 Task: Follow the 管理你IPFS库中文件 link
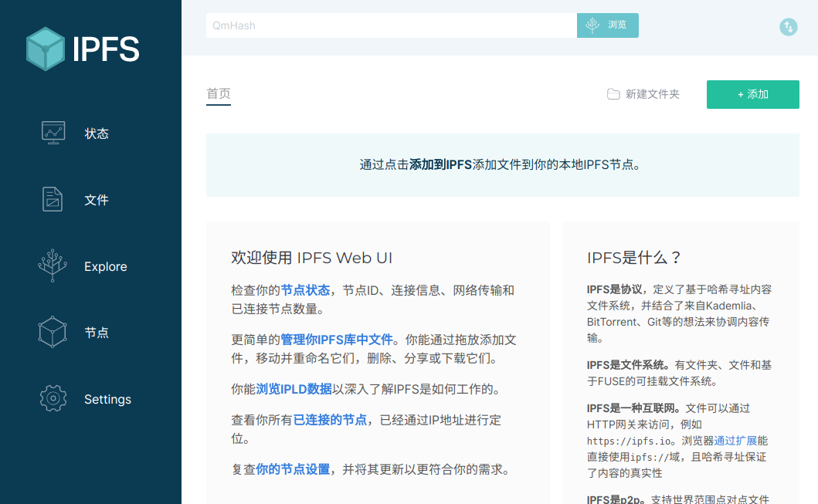(337, 340)
